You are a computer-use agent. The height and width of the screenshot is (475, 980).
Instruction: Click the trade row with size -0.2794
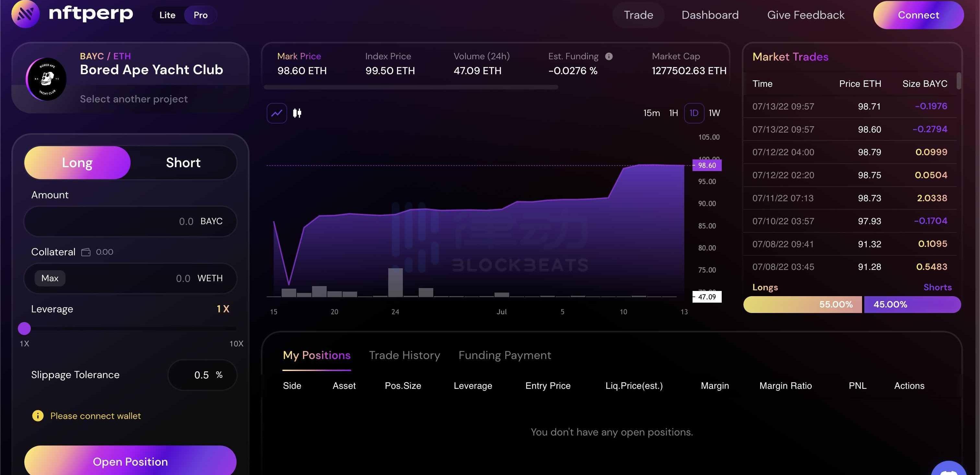(850, 129)
